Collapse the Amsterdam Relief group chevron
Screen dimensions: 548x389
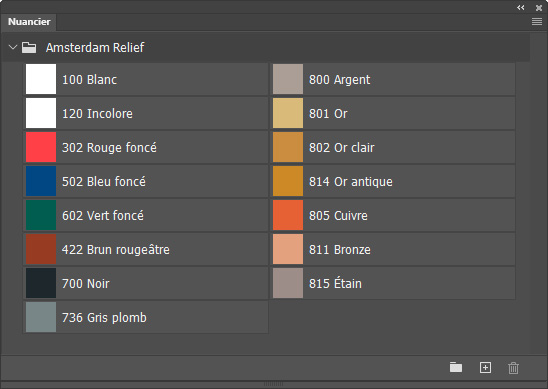pyautogui.click(x=13, y=47)
